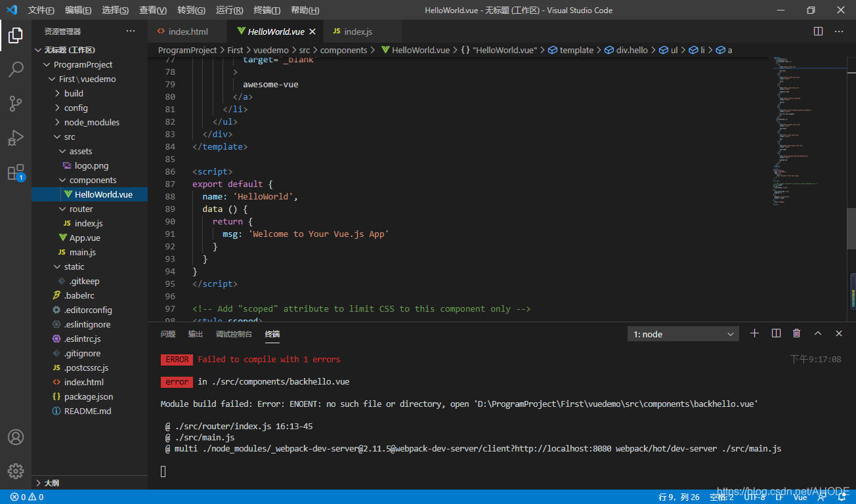The width and height of the screenshot is (856, 504).
Task: Open the 帮助(H) menu
Action: pyautogui.click(x=305, y=10)
